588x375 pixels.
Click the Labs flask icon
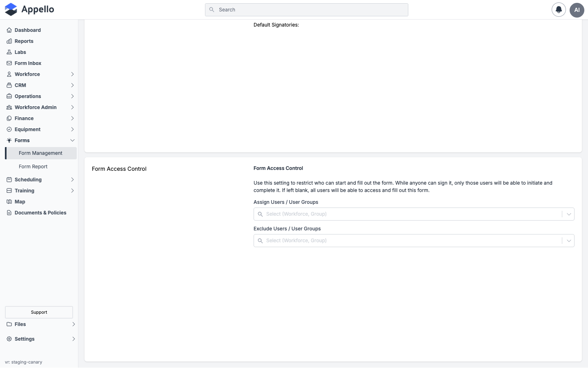click(x=9, y=52)
